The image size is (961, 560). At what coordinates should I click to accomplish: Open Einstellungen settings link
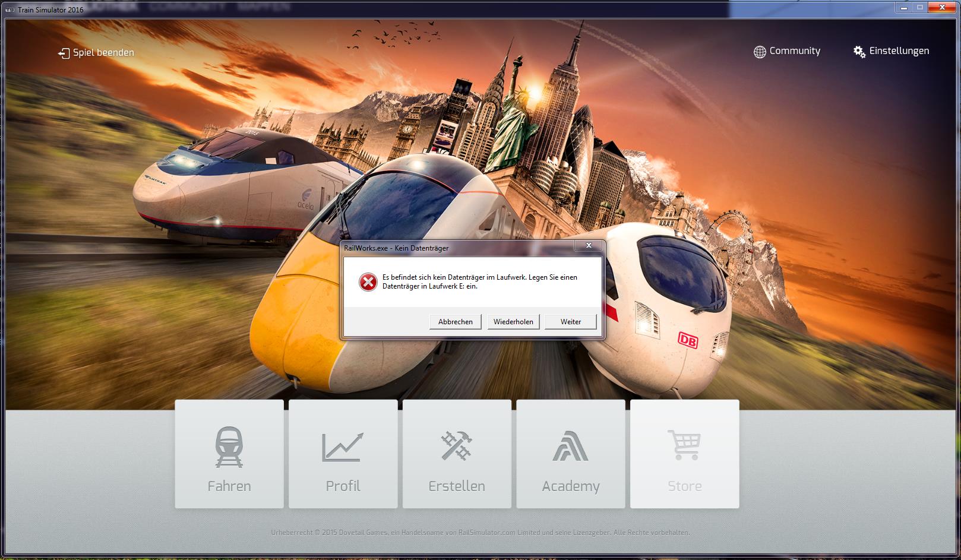tap(899, 51)
